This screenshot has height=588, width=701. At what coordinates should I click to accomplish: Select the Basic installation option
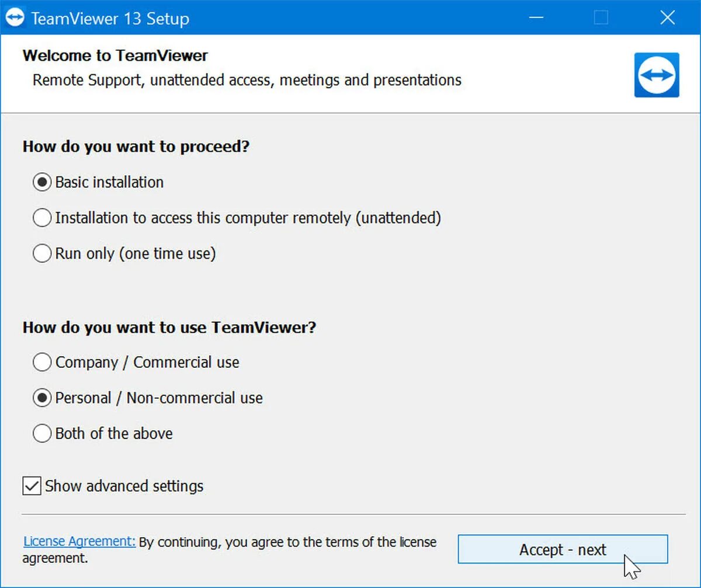42,182
